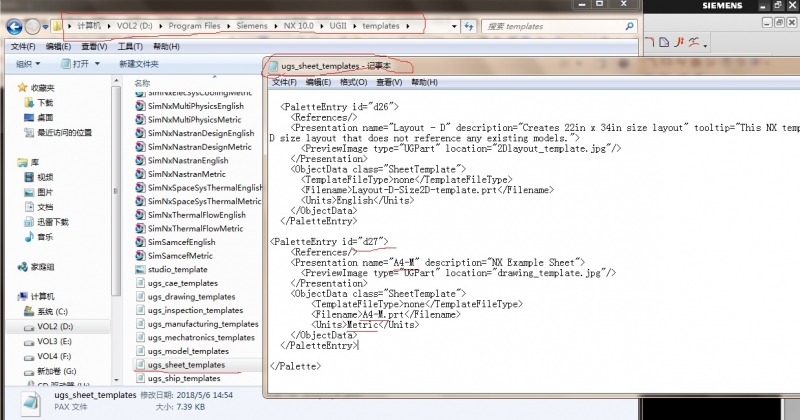Viewport: 800px width, 420px height.
Task: Open Explorer 查看(V) menu
Action: coord(94,46)
